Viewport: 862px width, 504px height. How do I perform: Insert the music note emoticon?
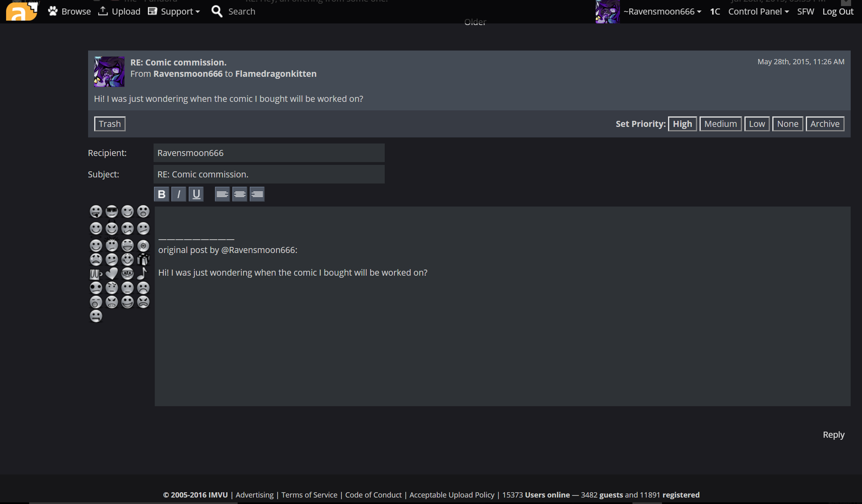click(143, 274)
